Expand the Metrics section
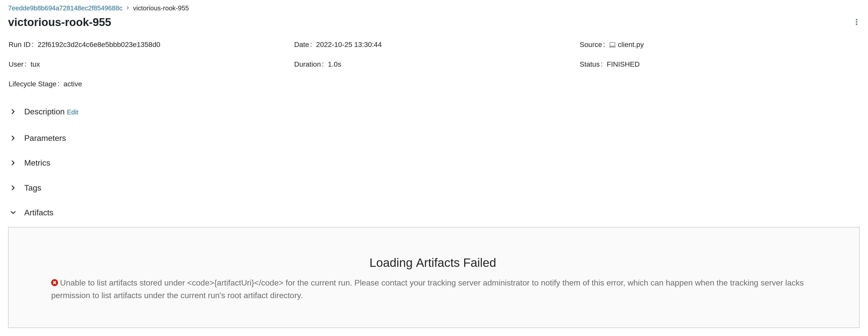 [x=13, y=163]
